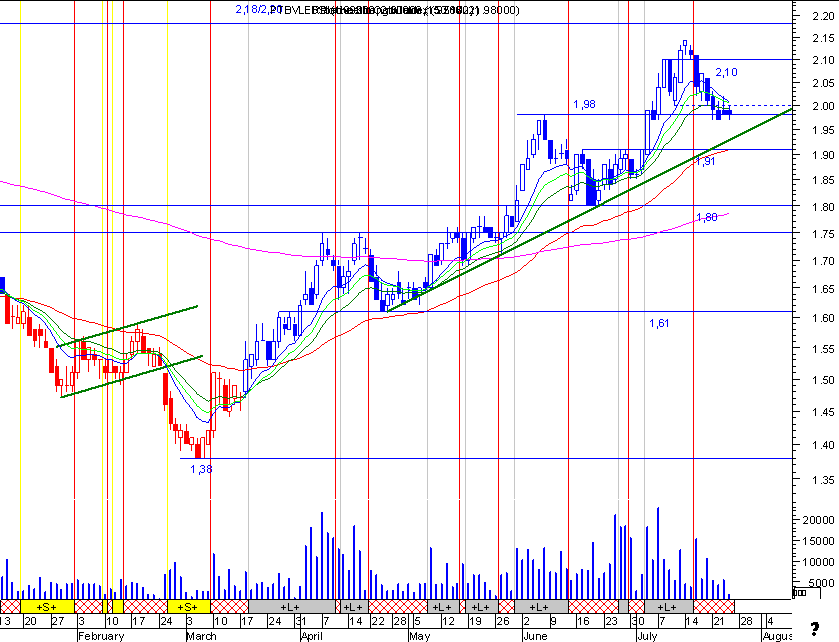Click date 13 on the time axis
The height and width of the screenshot is (642, 839).
[5, 621]
